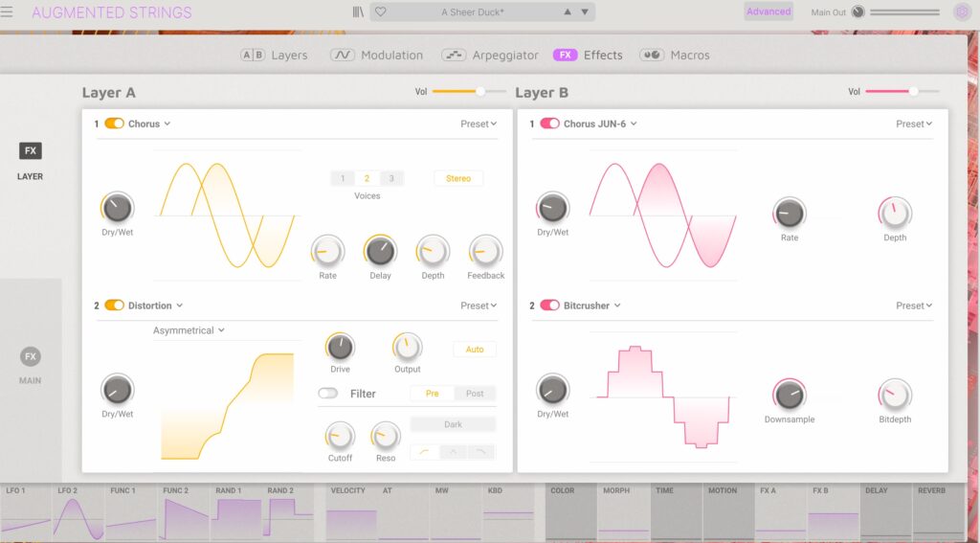Favorite the preset with heart icon
The height and width of the screenshot is (543, 980).
[x=380, y=12]
